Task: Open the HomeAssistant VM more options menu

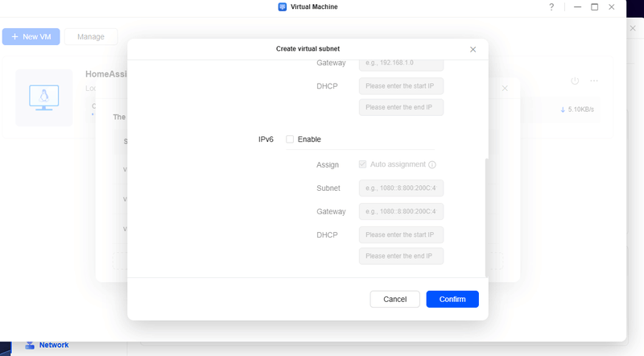Action: [594, 81]
